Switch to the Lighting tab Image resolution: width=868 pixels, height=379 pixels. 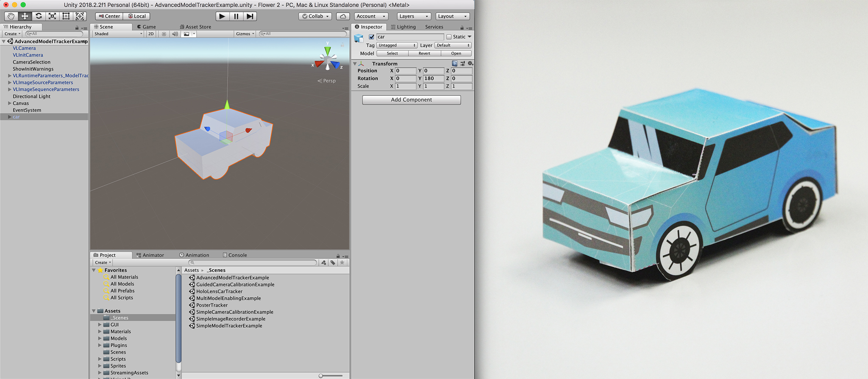coord(403,27)
